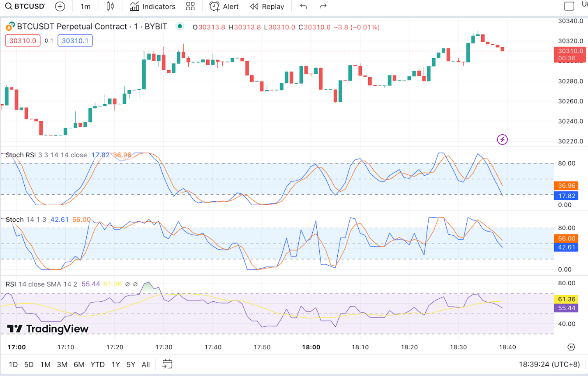The width and height of the screenshot is (588, 376).
Task: Click the compare symbol plus icon
Action: (x=60, y=6)
